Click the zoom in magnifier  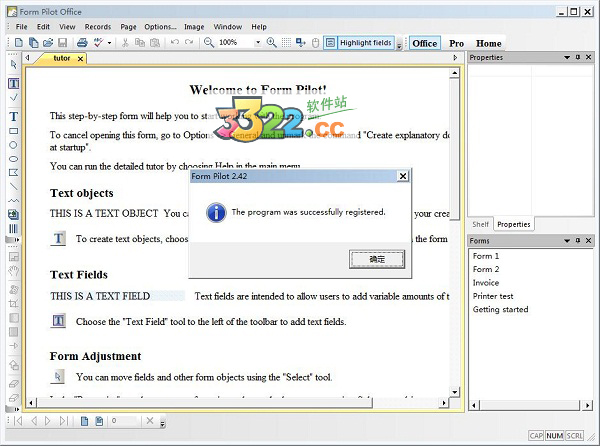pyautogui.click(x=271, y=42)
